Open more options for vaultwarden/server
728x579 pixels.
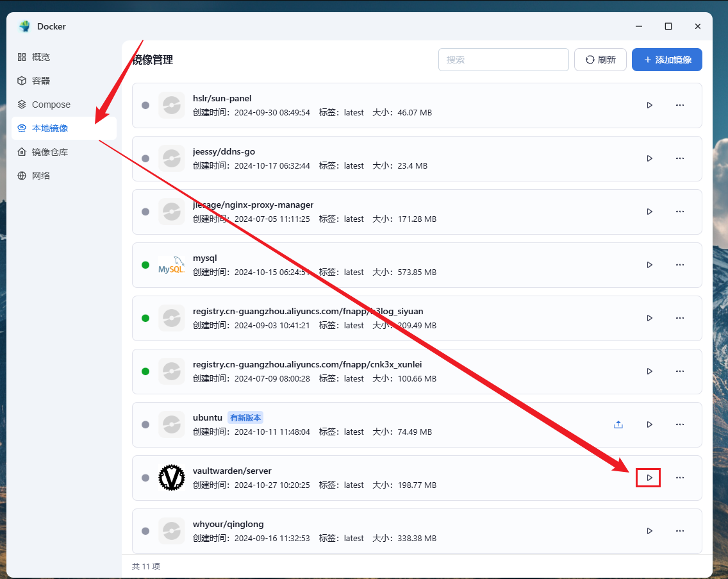coord(680,478)
